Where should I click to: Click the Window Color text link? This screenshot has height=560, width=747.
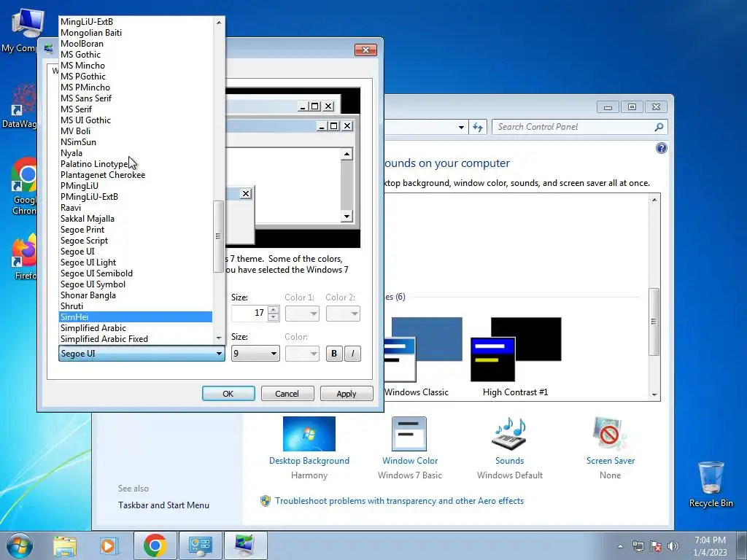(x=410, y=461)
